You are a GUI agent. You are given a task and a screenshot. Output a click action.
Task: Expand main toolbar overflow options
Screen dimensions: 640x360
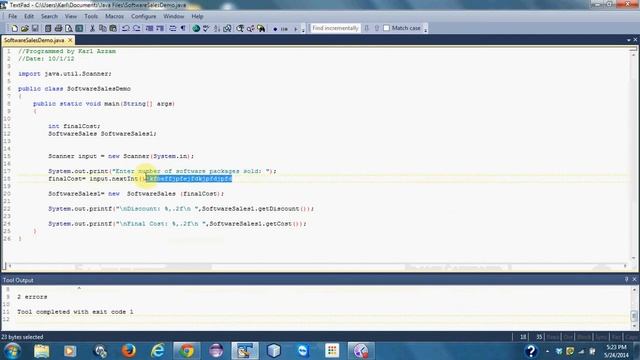pyautogui.click(x=303, y=29)
